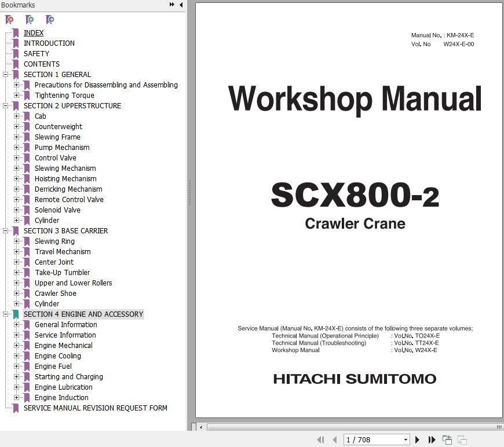Image resolution: width=504 pixels, height=447 pixels.
Task: Go to the first page button
Action: [320, 439]
